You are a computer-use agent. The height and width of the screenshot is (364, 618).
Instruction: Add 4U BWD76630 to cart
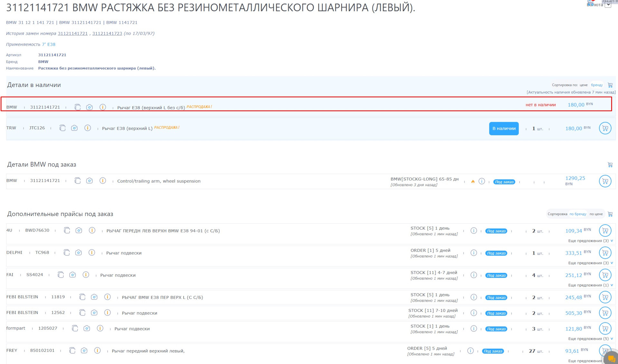pyautogui.click(x=605, y=231)
